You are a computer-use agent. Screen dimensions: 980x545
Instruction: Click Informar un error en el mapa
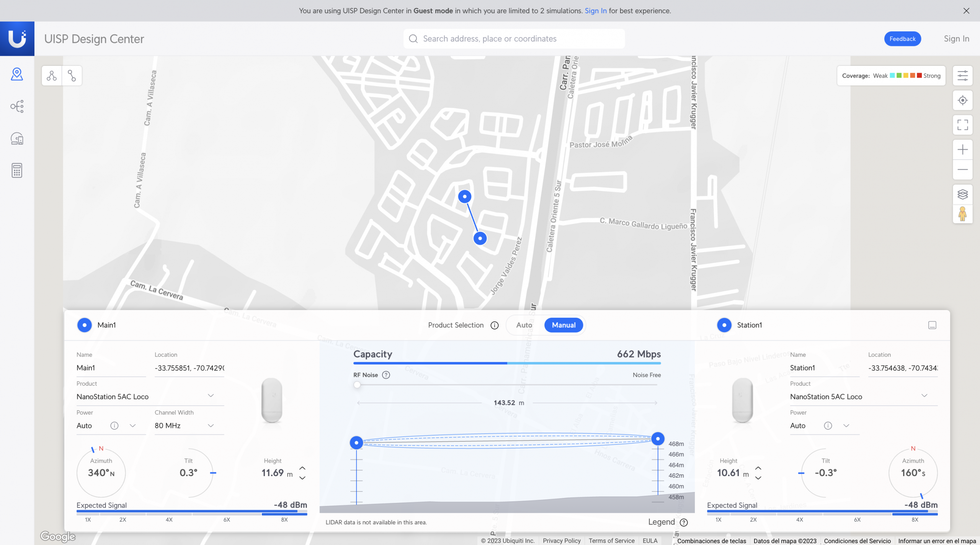[x=937, y=541]
